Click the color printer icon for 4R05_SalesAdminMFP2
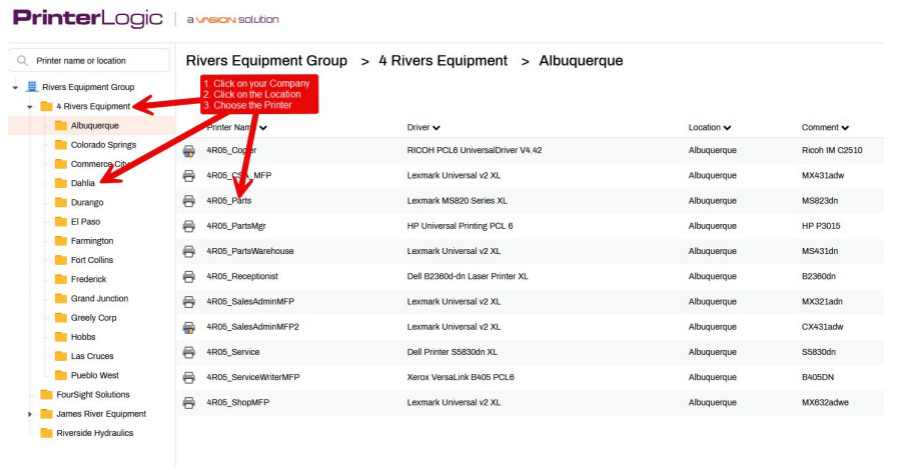This screenshot has width=897, height=470. tap(188, 327)
